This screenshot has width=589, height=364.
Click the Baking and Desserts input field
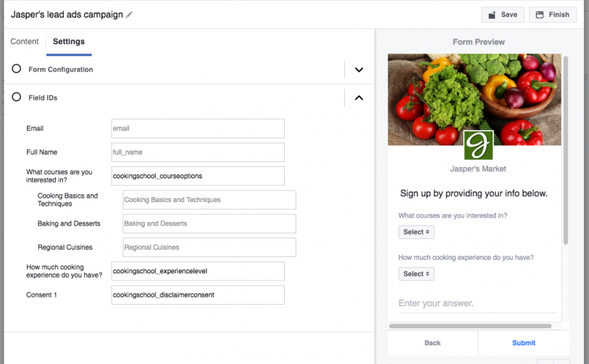209,223
